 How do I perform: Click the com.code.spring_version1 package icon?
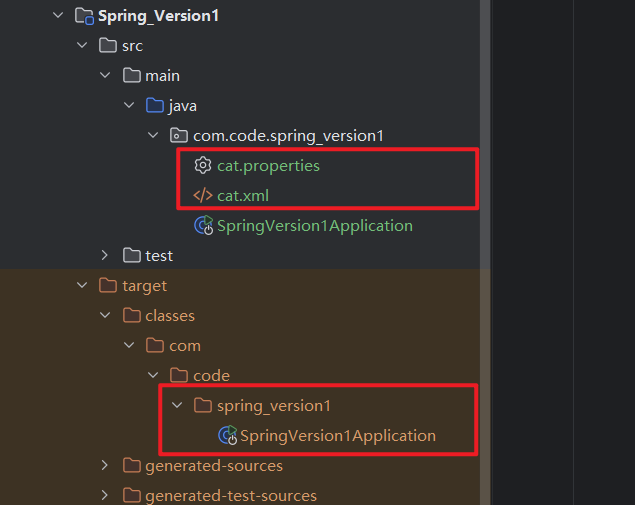point(179,135)
